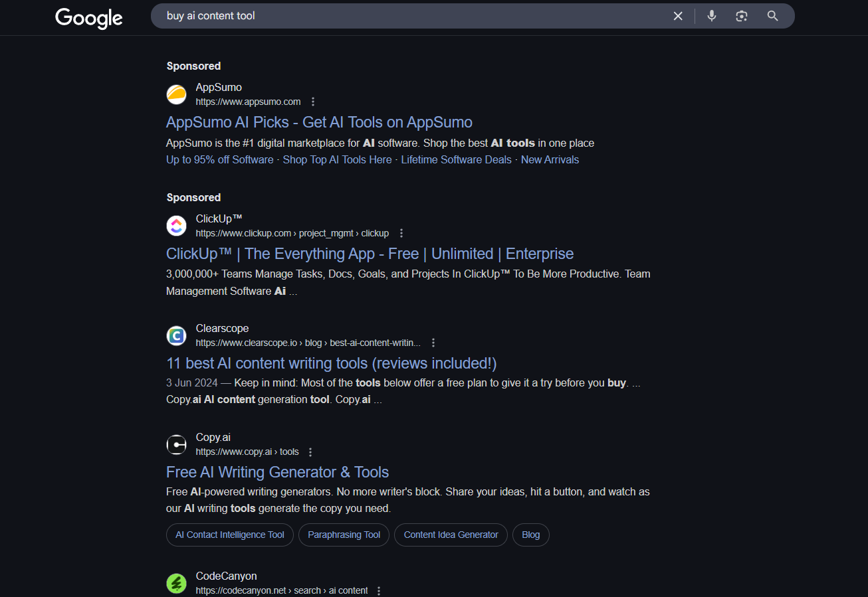This screenshot has height=597, width=868.
Task: Open three-dot menu for Copy.ai result
Action: (x=310, y=452)
